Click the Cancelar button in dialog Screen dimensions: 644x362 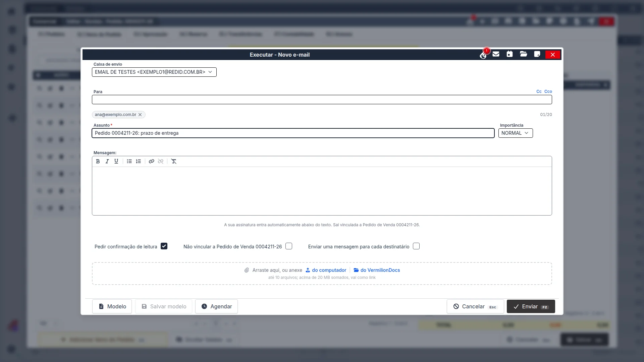pos(475,306)
